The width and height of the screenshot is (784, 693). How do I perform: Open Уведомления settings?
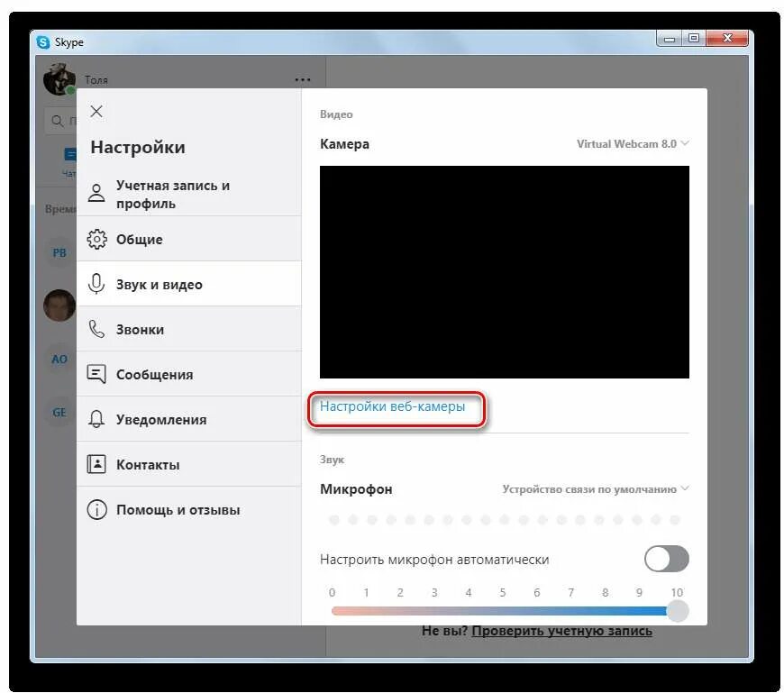click(x=189, y=419)
